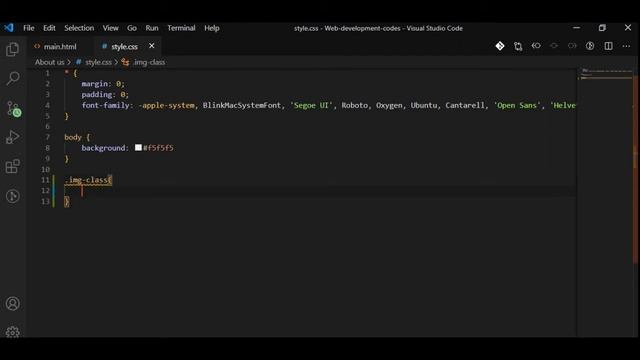Open the View menu
640x360 pixels.
click(x=110, y=28)
